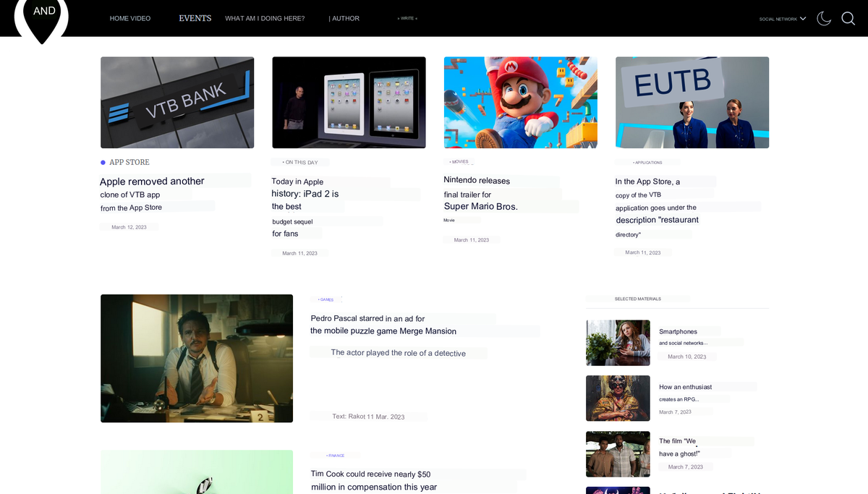Open the RPG enthusiast article thumbnail
Image resolution: width=868 pixels, height=494 pixels.
pyautogui.click(x=618, y=398)
